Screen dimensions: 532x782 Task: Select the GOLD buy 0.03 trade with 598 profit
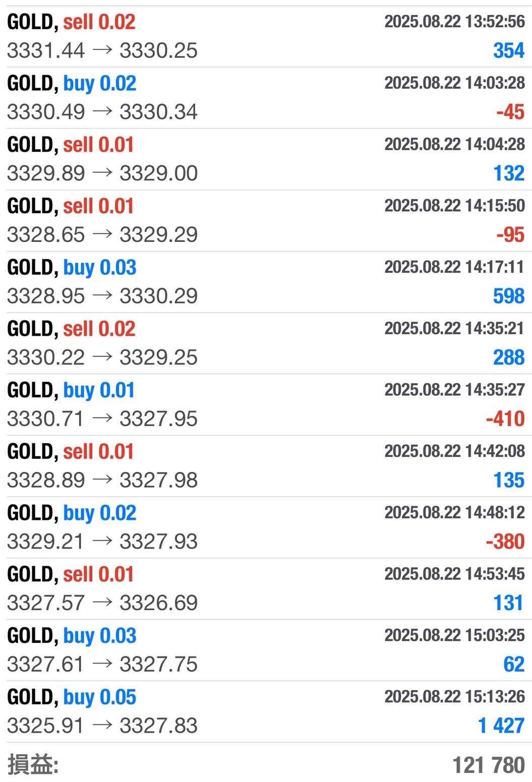pyautogui.click(x=266, y=282)
